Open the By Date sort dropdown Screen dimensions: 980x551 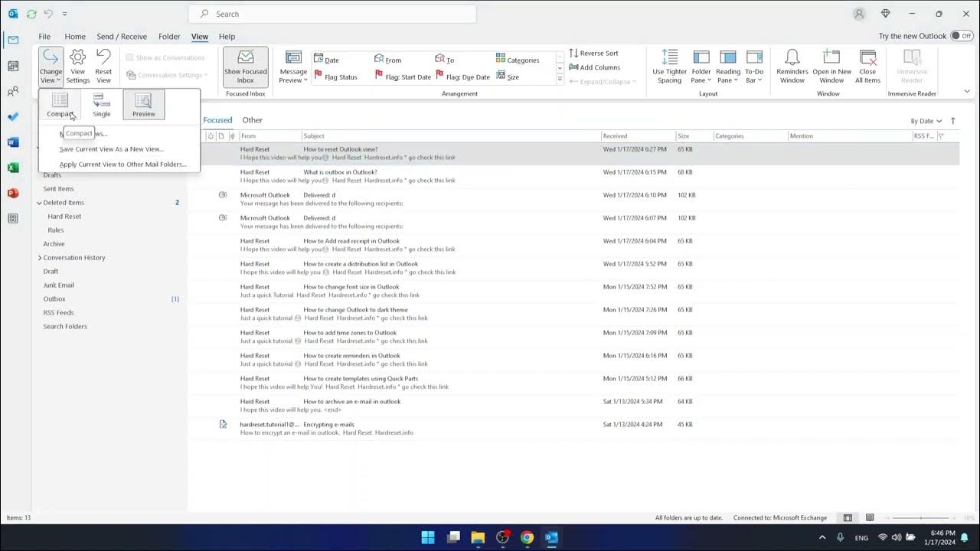(x=926, y=121)
